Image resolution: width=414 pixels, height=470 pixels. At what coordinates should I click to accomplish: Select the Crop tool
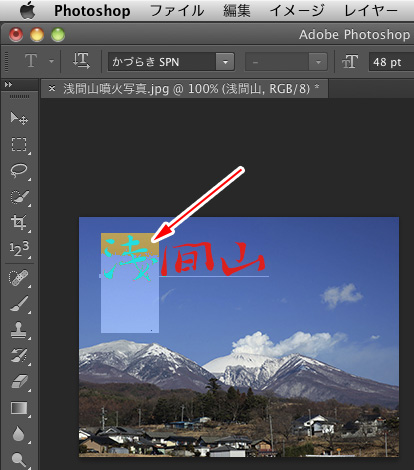point(19,222)
